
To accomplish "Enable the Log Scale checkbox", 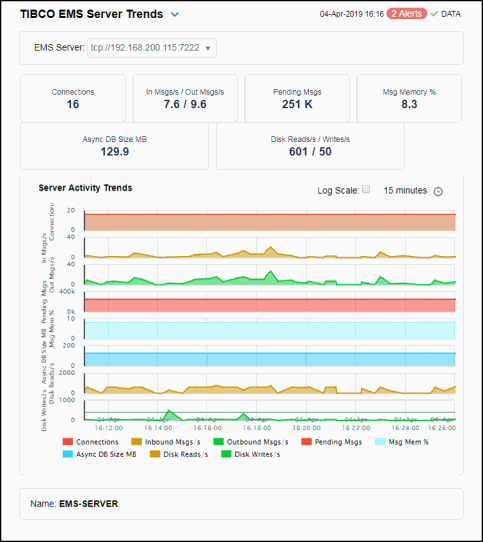I will click(366, 189).
